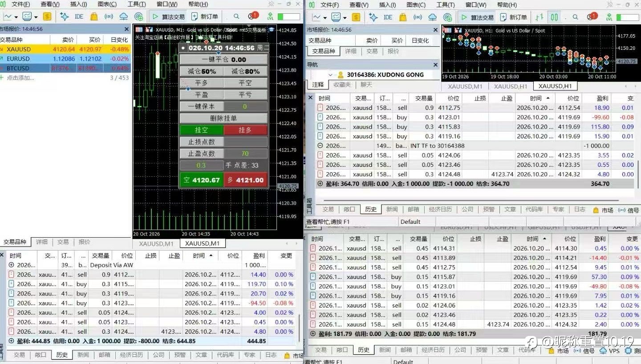641x364 pixels.
Task: Open 工具(T) menu in top-right window
Action: tap(446, 5)
